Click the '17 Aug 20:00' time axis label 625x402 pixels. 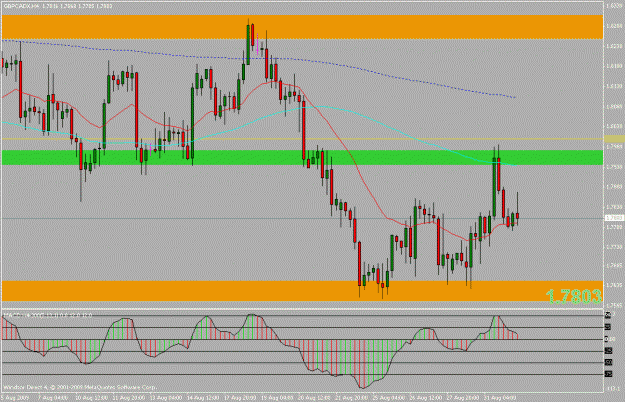coord(240,398)
